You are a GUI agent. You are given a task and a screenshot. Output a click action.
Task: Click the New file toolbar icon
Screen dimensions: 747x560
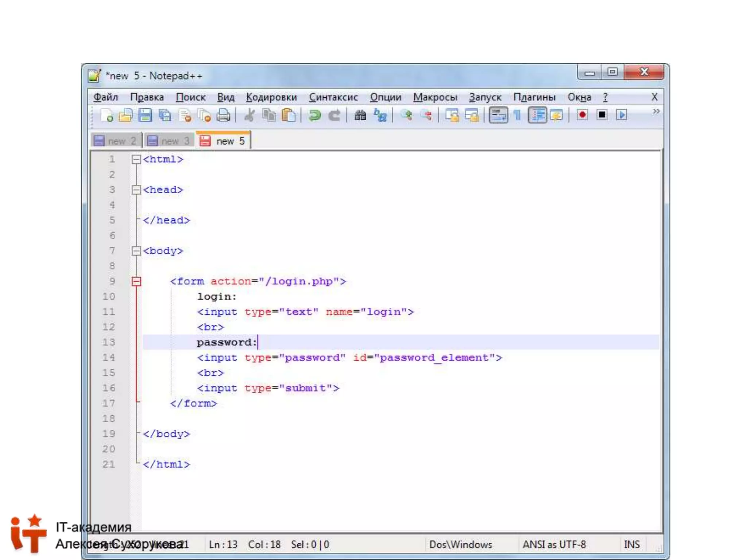[107, 115]
